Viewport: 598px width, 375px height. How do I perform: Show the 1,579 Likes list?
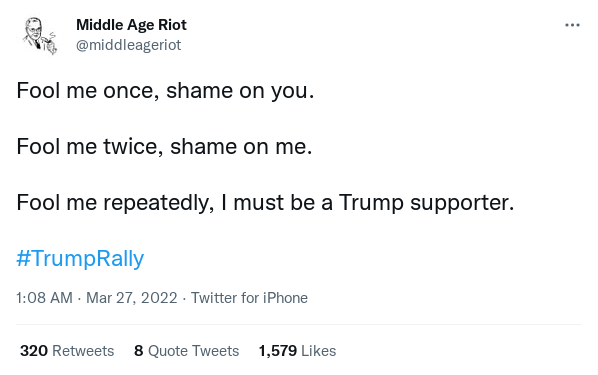[297, 351]
